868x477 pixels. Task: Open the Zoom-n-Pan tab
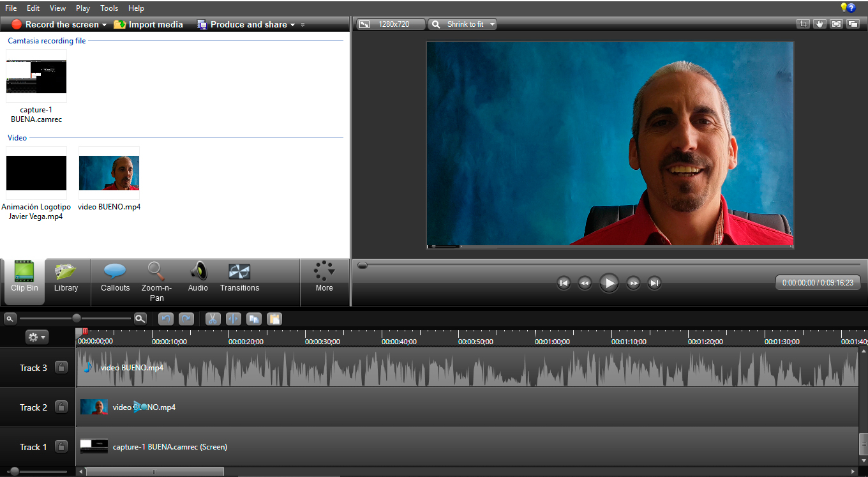[x=156, y=282]
